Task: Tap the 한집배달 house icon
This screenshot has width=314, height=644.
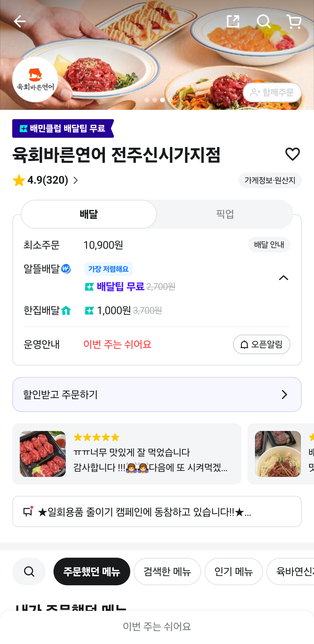Action: click(66, 311)
